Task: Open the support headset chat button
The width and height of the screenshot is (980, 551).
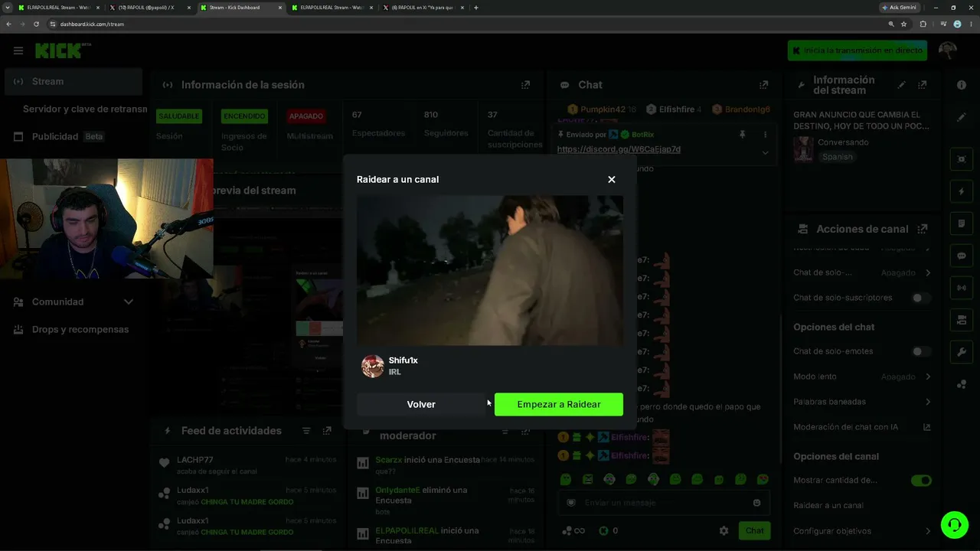Action: pos(955,525)
